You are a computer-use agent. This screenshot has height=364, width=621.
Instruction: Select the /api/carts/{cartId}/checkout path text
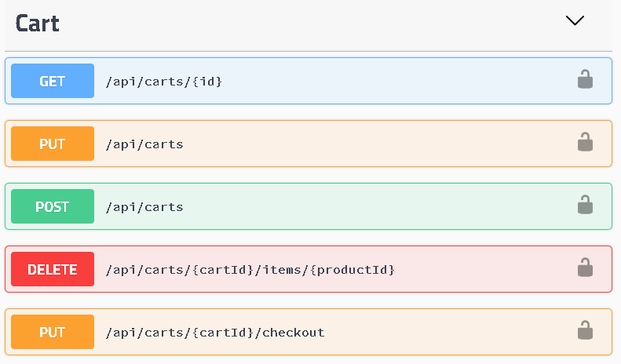click(x=214, y=332)
